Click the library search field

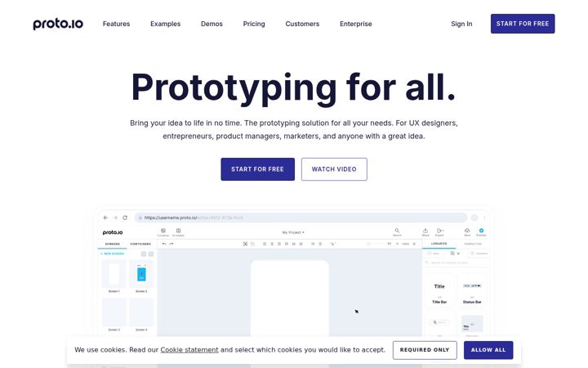point(457,263)
